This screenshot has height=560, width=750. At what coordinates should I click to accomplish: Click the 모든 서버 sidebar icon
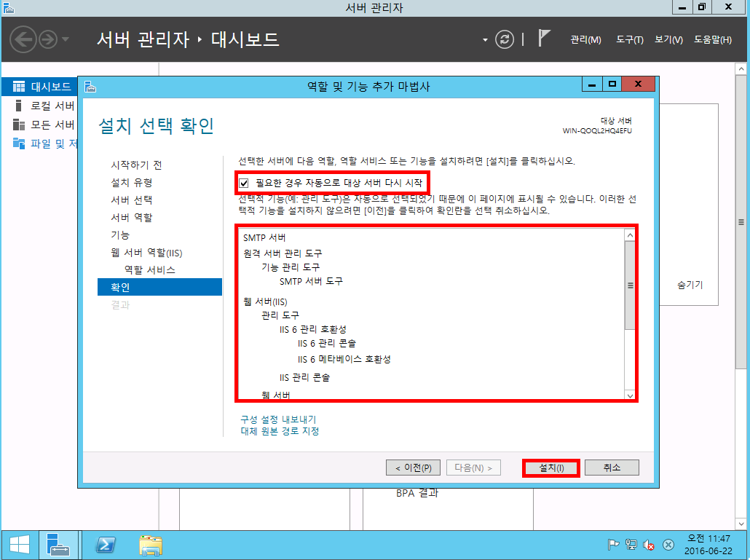point(19,125)
